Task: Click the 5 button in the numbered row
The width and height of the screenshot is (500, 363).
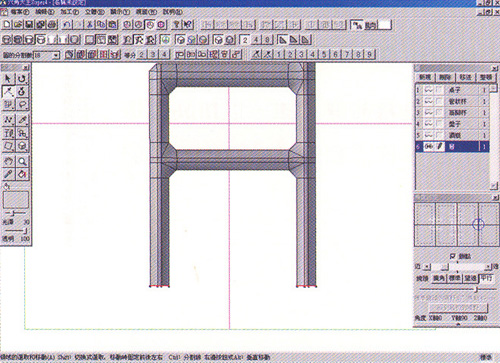Action: point(324,54)
